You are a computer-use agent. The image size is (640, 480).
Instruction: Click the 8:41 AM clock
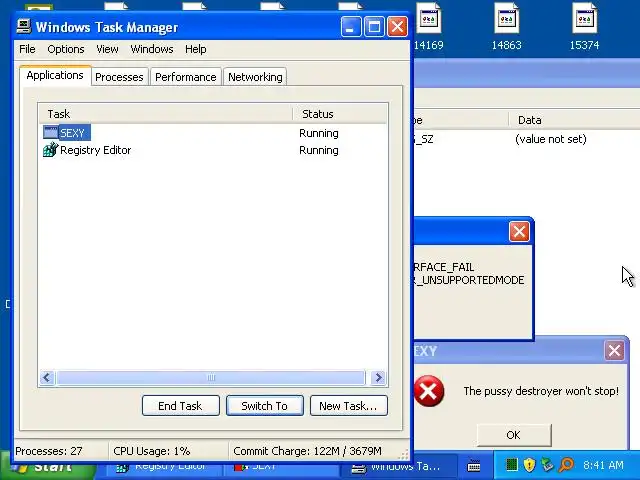tap(603, 465)
